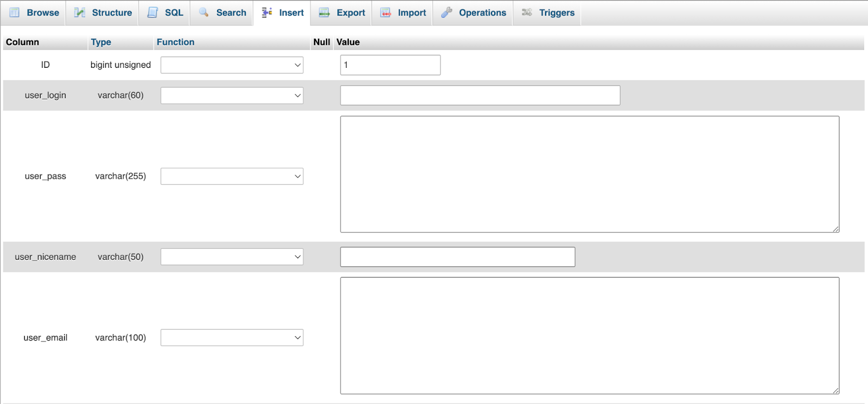Click the user_email column name
Image resolution: width=868 pixels, height=404 pixels.
click(x=46, y=338)
